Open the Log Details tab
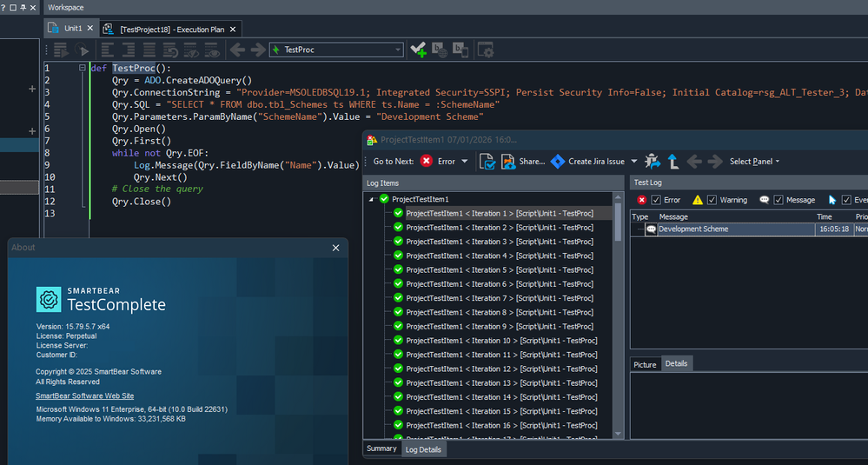Viewport: 868px width, 465px height. pyautogui.click(x=423, y=449)
